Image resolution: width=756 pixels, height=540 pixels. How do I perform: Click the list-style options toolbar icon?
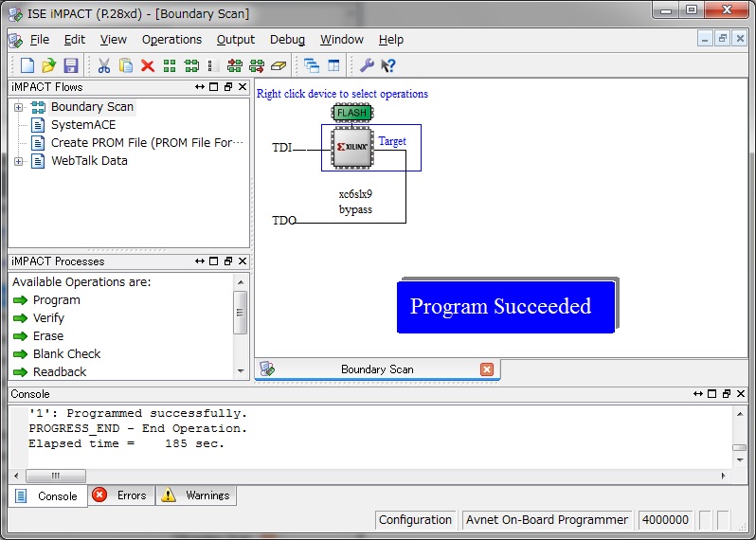(212, 65)
